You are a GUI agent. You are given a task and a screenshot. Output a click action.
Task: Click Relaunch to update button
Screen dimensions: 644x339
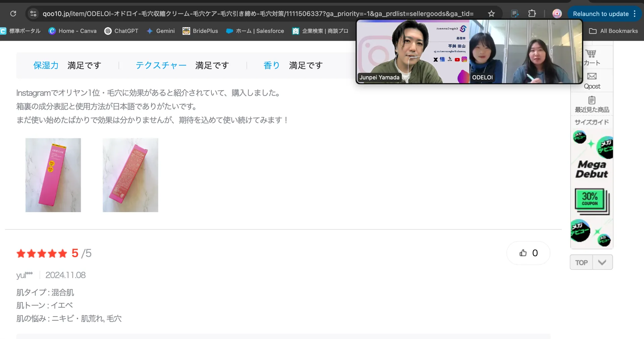click(600, 14)
